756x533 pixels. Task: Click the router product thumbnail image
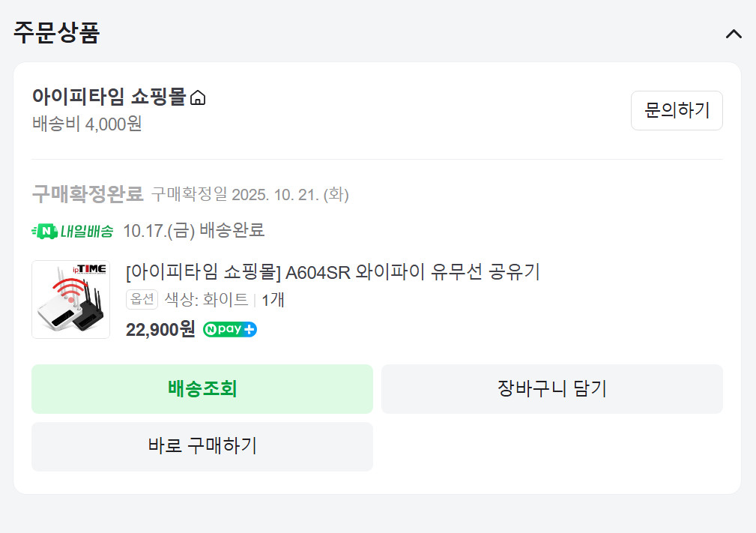point(70,299)
